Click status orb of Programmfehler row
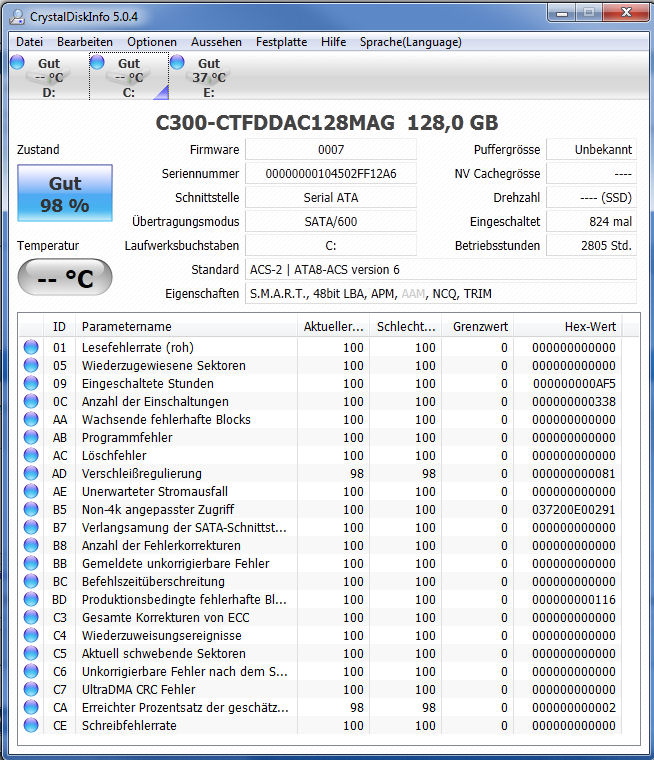Screen dimensions: 654x760 pos(31,437)
